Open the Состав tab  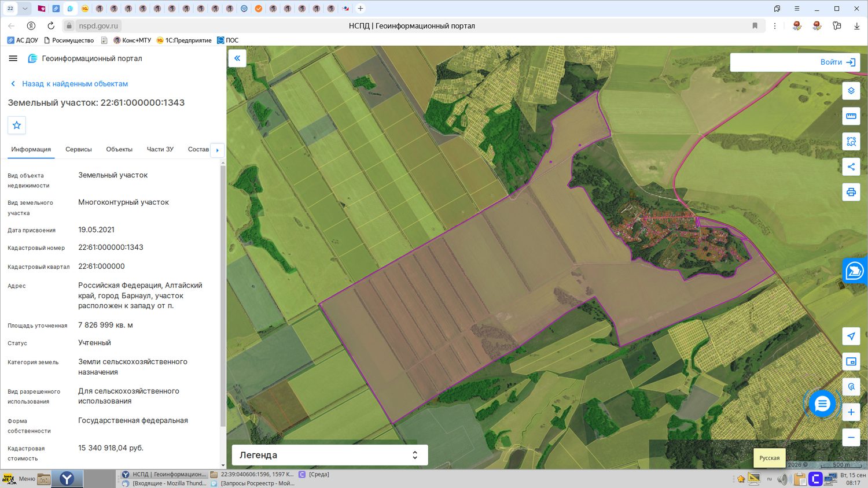click(x=198, y=149)
